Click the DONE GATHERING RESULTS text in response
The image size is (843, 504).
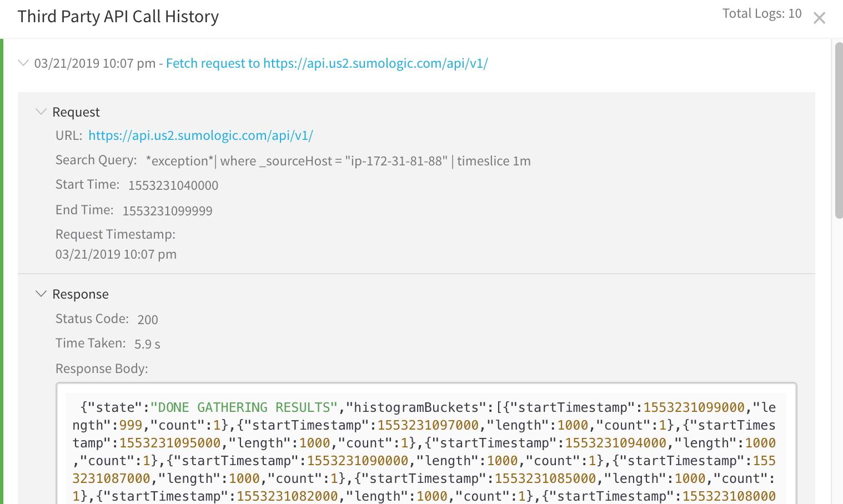click(x=244, y=407)
